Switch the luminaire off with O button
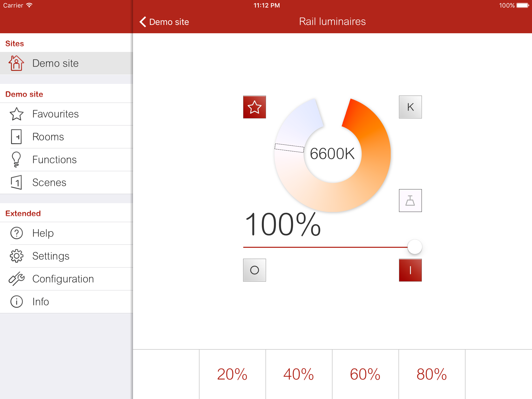The width and height of the screenshot is (532, 399). click(254, 270)
